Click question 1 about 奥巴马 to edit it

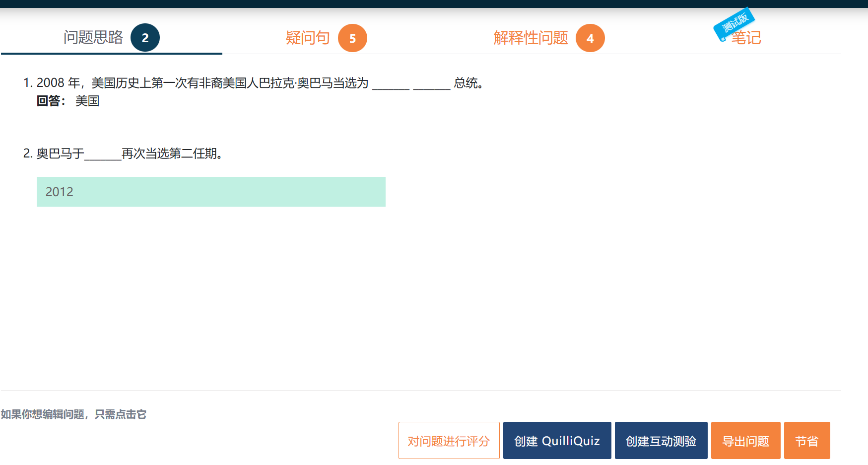[199, 84]
